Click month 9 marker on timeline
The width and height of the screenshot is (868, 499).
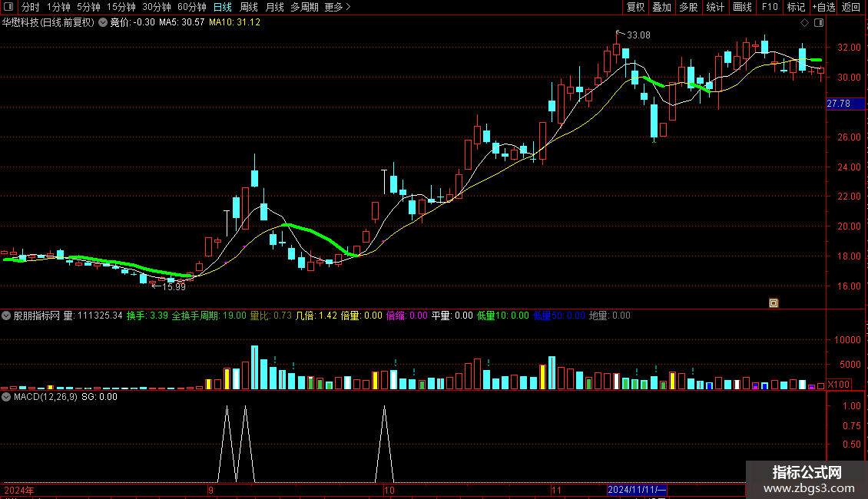coord(211,491)
